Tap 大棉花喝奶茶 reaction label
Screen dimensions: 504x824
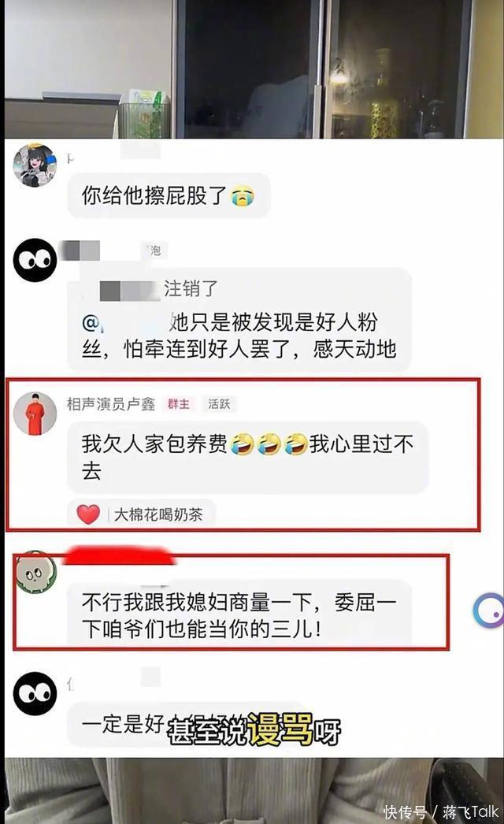(158, 514)
